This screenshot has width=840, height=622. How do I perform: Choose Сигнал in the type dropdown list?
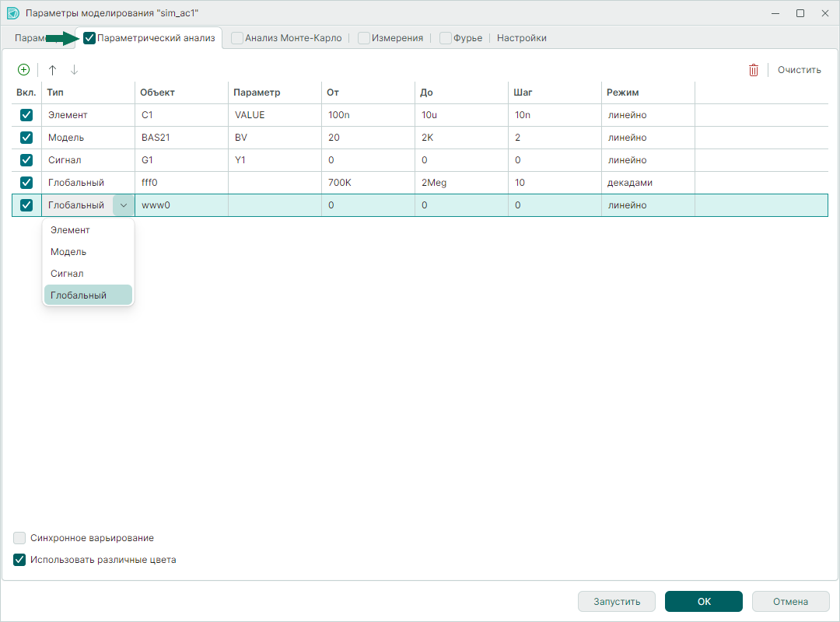pos(66,274)
